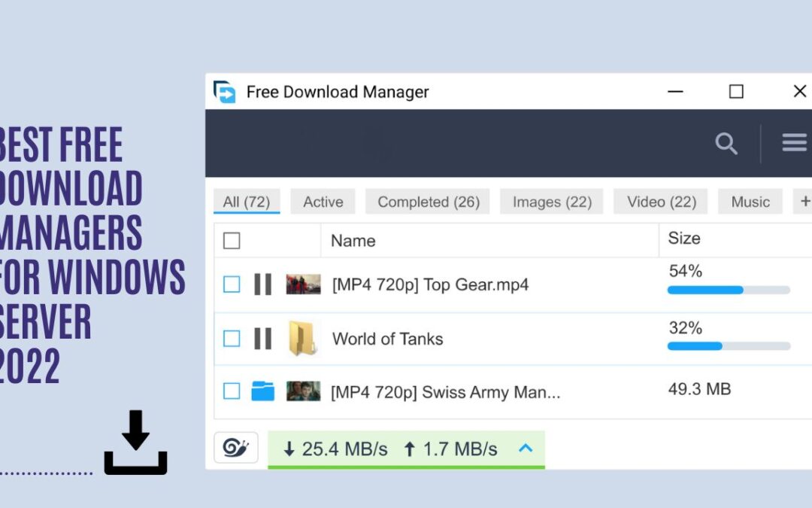Add a new filter tag with plus
Viewport: 812px width, 508px height.
[x=804, y=201]
